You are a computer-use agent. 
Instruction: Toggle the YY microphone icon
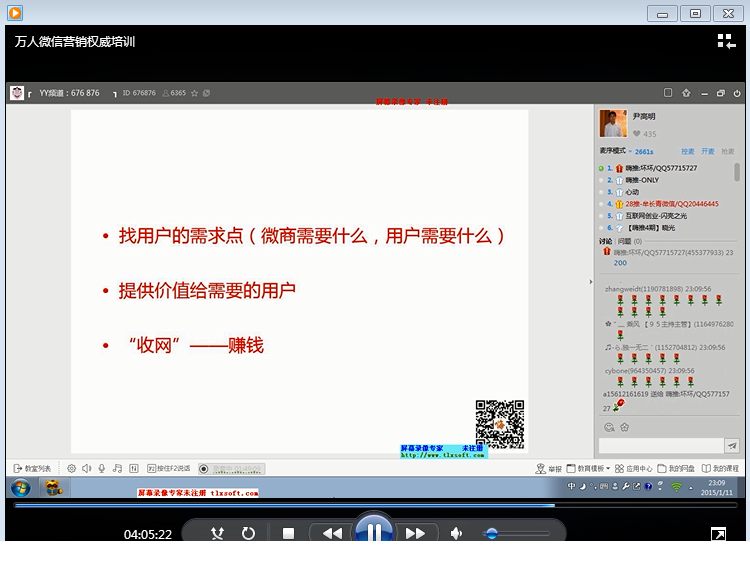point(102,468)
